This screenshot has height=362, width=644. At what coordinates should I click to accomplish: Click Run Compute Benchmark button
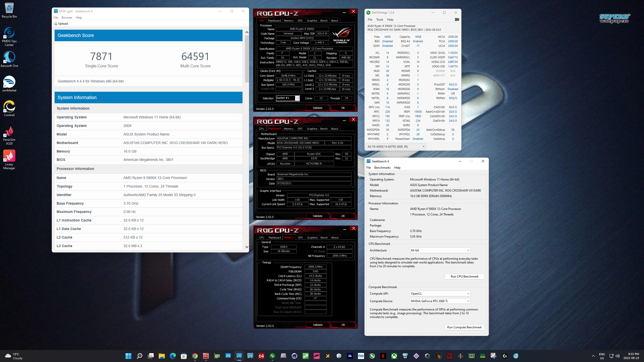pyautogui.click(x=464, y=327)
